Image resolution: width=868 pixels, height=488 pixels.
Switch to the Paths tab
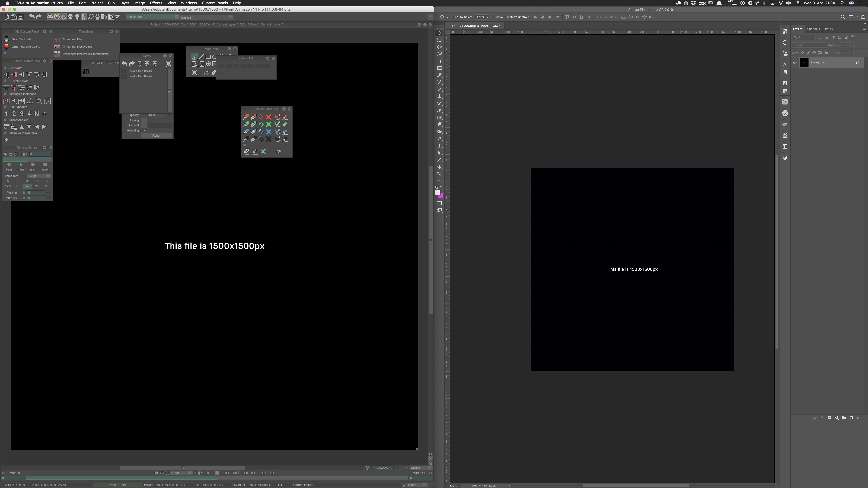(x=829, y=29)
